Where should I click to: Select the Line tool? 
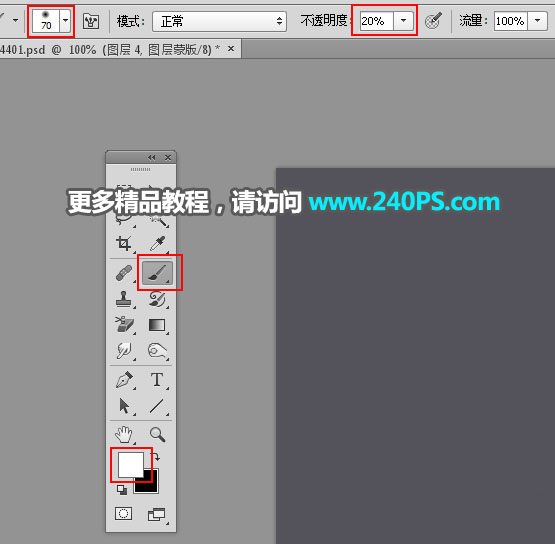pos(157,406)
